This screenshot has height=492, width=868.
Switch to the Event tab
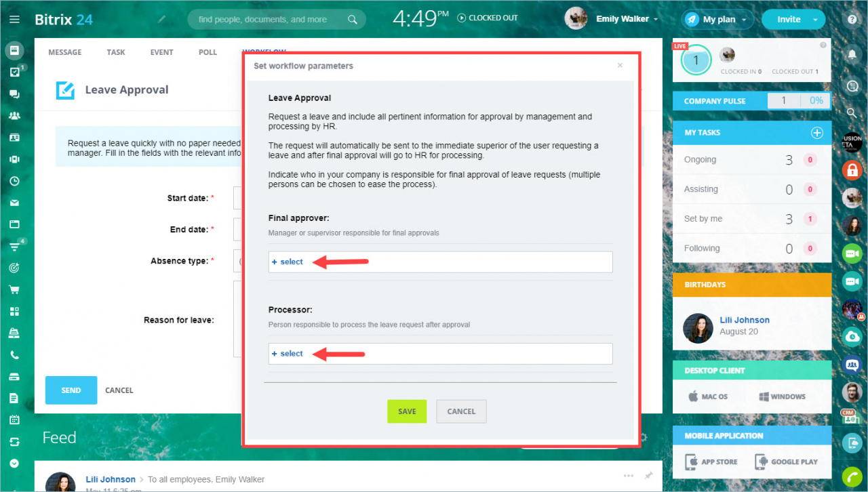tap(162, 52)
